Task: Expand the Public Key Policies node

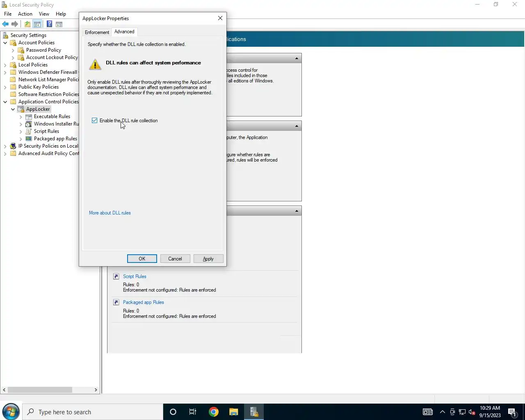Action: click(x=5, y=87)
